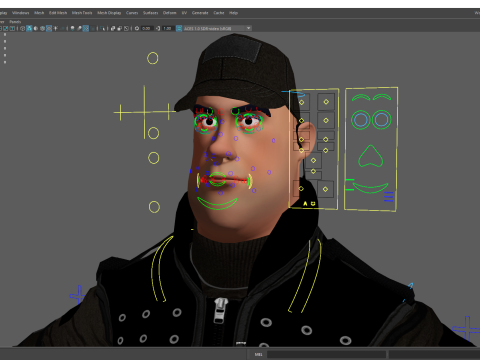Click the X-ray joints icon
This screenshot has height=360, width=480.
(126, 28)
